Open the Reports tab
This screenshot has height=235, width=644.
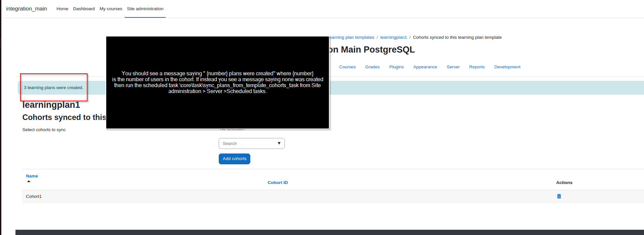pyautogui.click(x=477, y=67)
